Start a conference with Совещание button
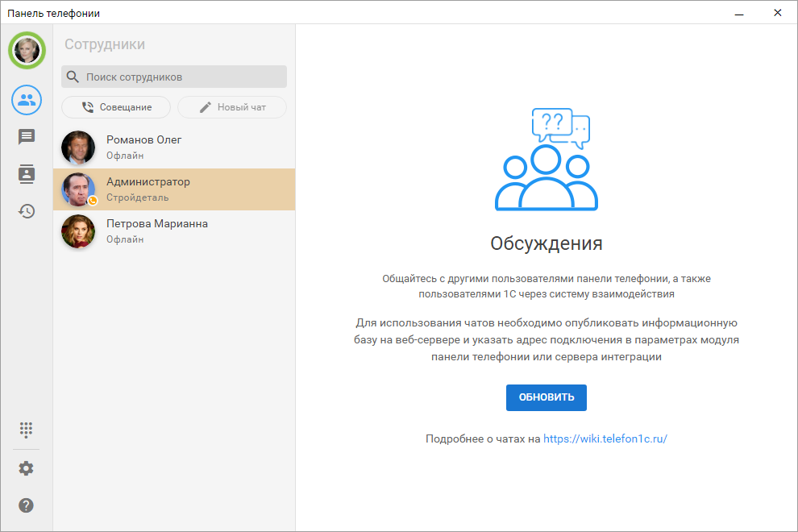 [x=116, y=107]
